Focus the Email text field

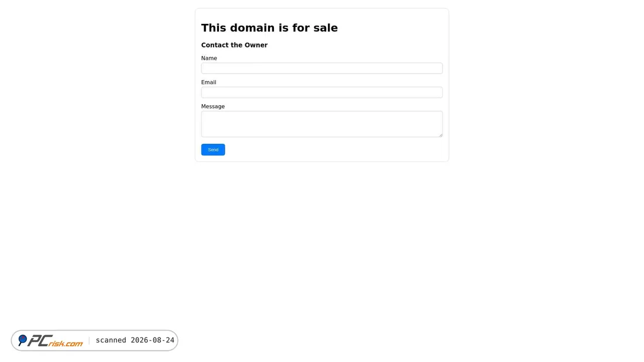[x=321, y=92]
